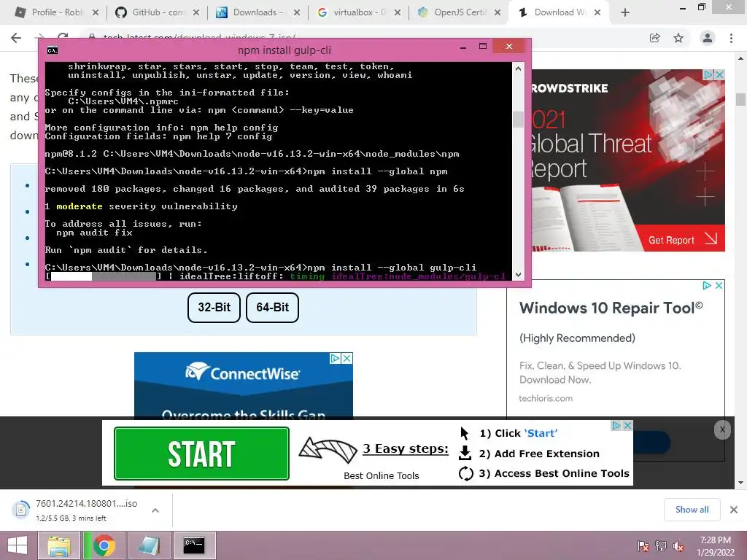Close the Downloads tab
The height and width of the screenshot is (560, 747).
(x=297, y=13)
